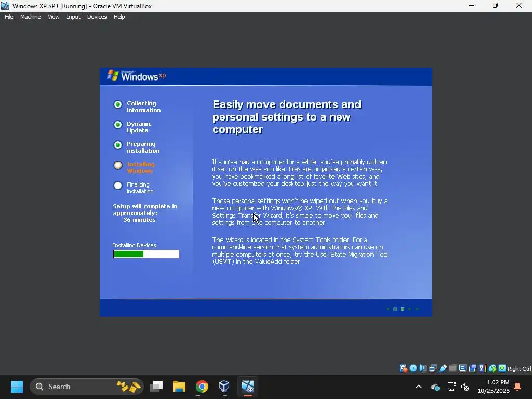The width and height of the screenshot is (532, 399).
Task: Open Task View from the taskbar
Action: [156, 387]
